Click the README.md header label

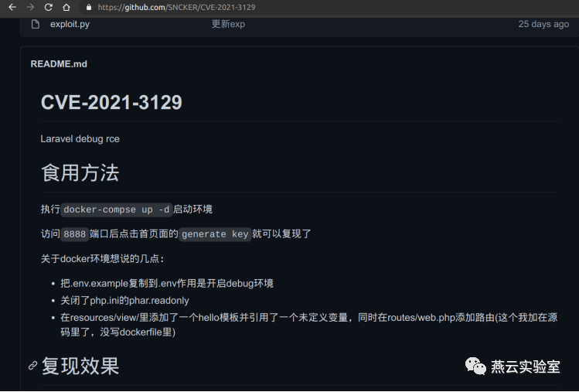pos(59,64)
